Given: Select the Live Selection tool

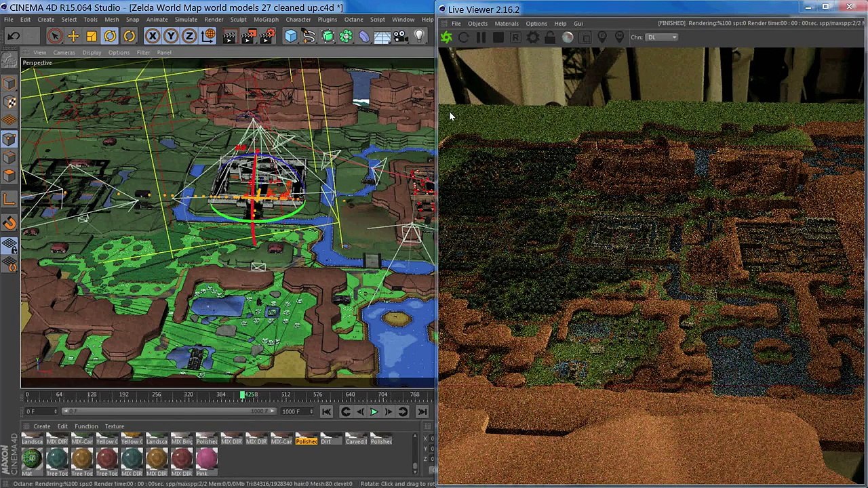Looking at the screenshot, I should pyautogui.click(x=56, y=37).
